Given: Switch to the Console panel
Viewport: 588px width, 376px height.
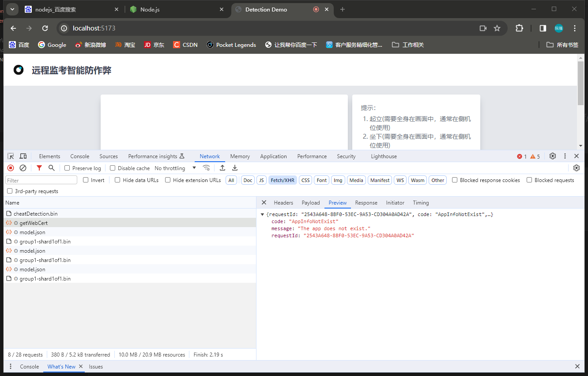Looking at the screenshot, I should click(x=80, y=156).
